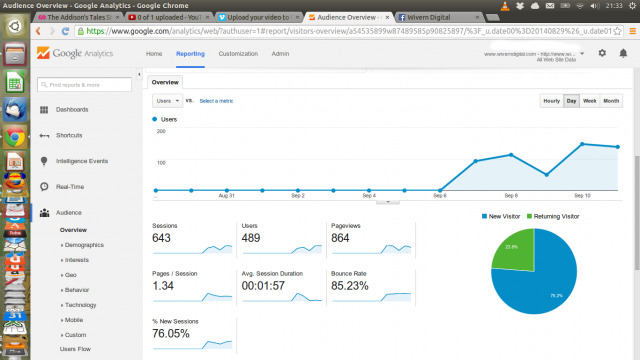Collapse the left sidebar with arrow
The image size is (640, 360).
[x=139, y=74]
